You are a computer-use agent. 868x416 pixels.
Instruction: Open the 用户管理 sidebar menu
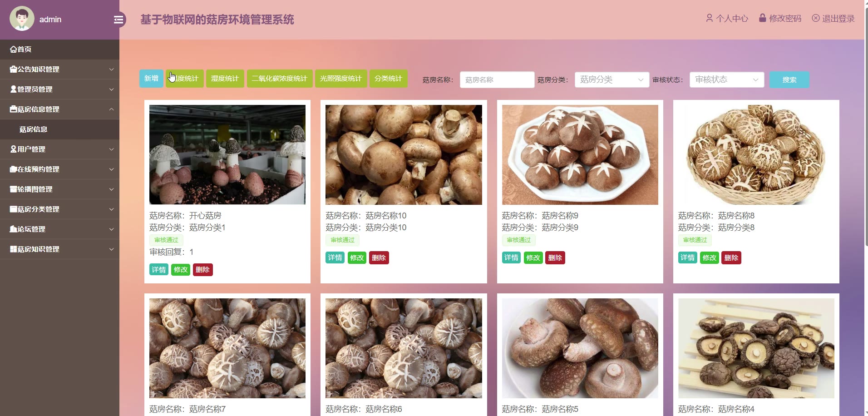pos(59,149)
